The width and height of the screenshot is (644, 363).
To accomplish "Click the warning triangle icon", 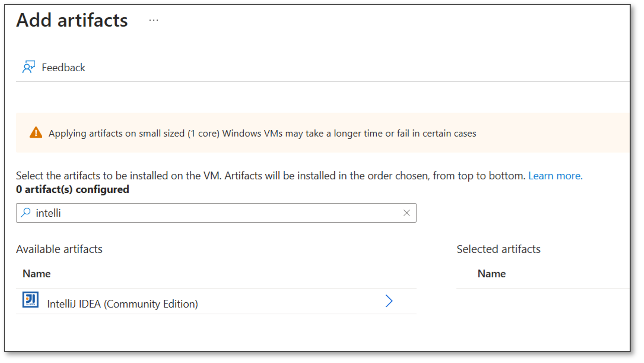I will pyautogui.click(x=36, y=133).
